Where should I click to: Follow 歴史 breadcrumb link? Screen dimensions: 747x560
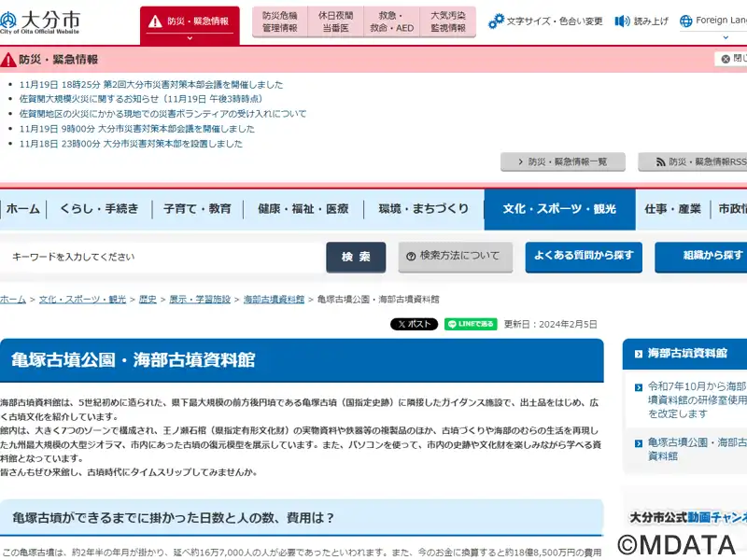(148, 300)
